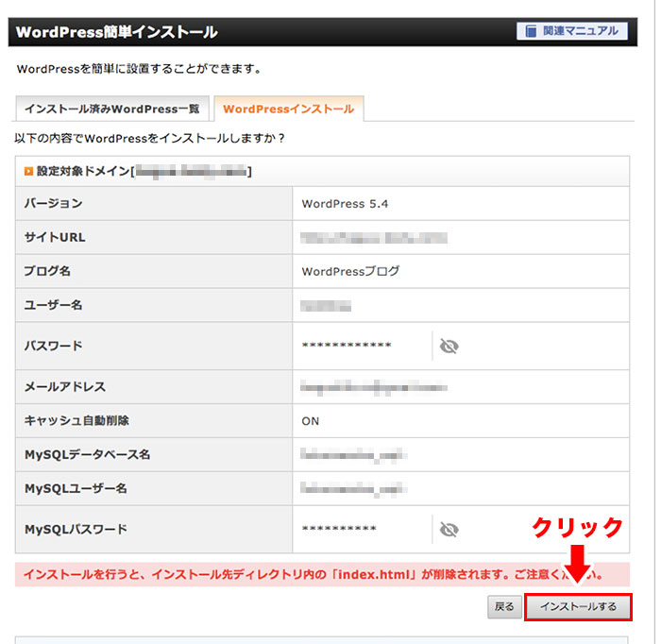Screen dimensions: 661x644
Task: Click the ブログ名 row label
Action: click(47, 271)
